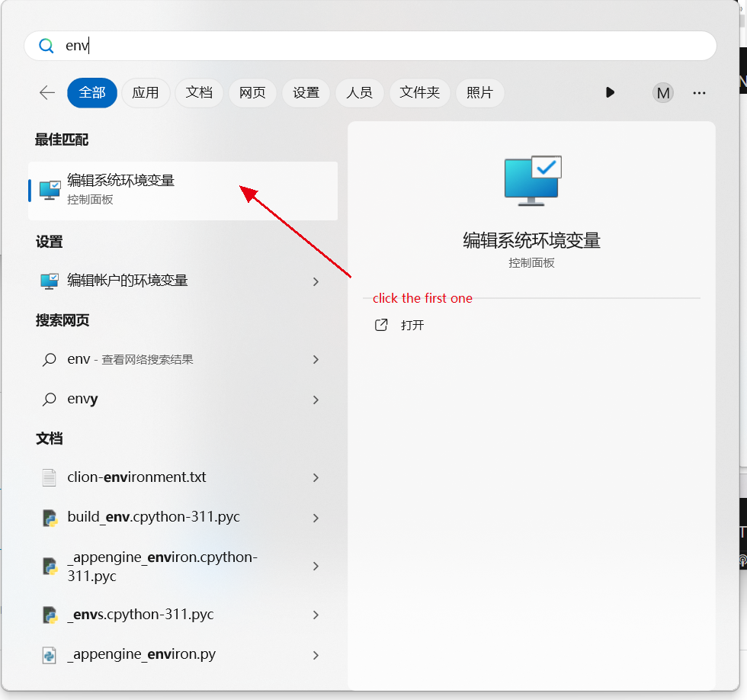
Task: Click the open-in-new-window icon beside 打开
Action: pos(381,325)
